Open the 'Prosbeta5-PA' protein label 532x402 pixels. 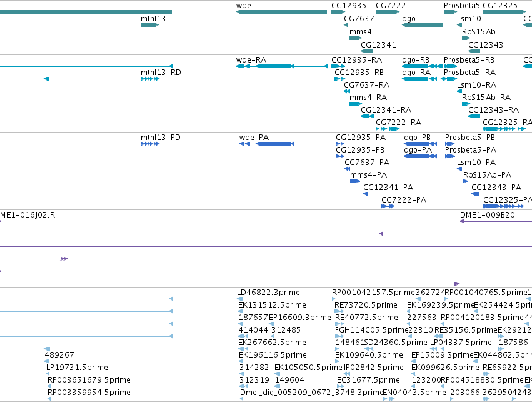(x=471, y=150)
